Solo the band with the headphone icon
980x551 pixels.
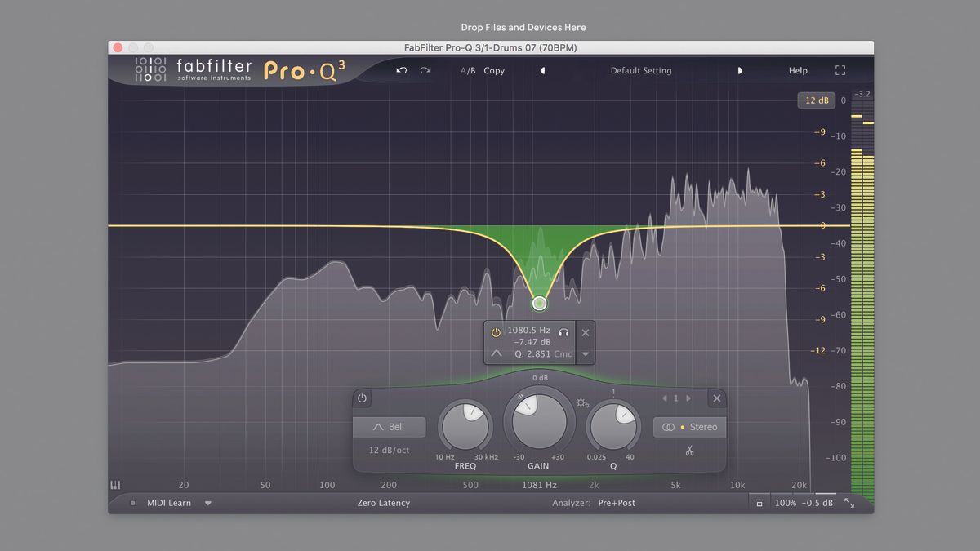(x=564, y=331)
